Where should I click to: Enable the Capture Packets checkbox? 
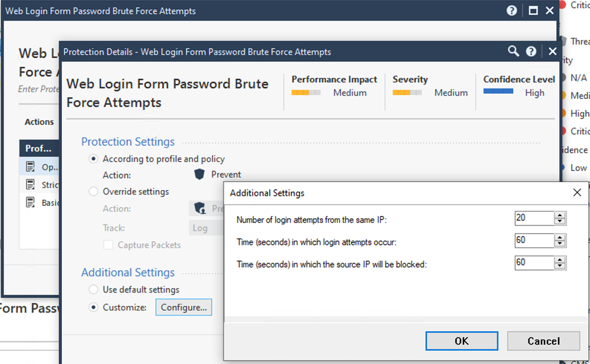[108, 245]
